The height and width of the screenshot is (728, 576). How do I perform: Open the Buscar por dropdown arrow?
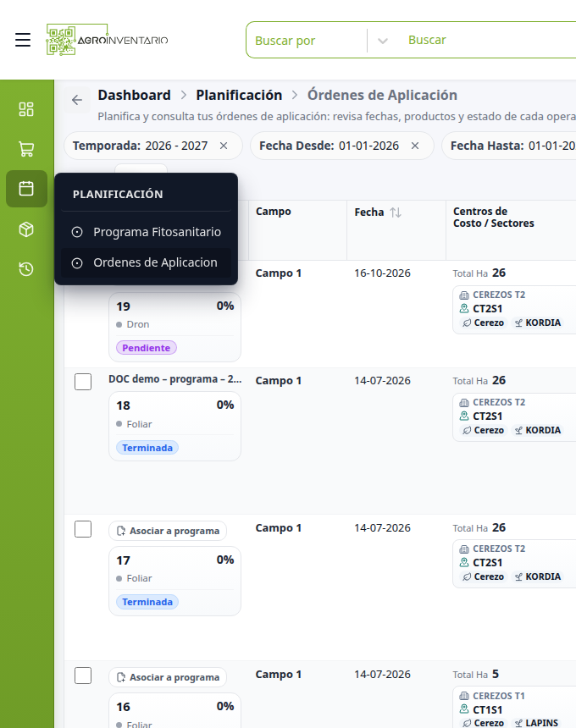point(383,41)
